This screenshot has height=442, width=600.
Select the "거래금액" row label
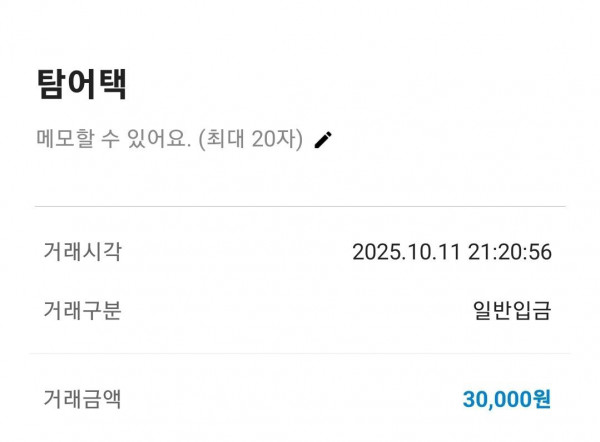82,399
